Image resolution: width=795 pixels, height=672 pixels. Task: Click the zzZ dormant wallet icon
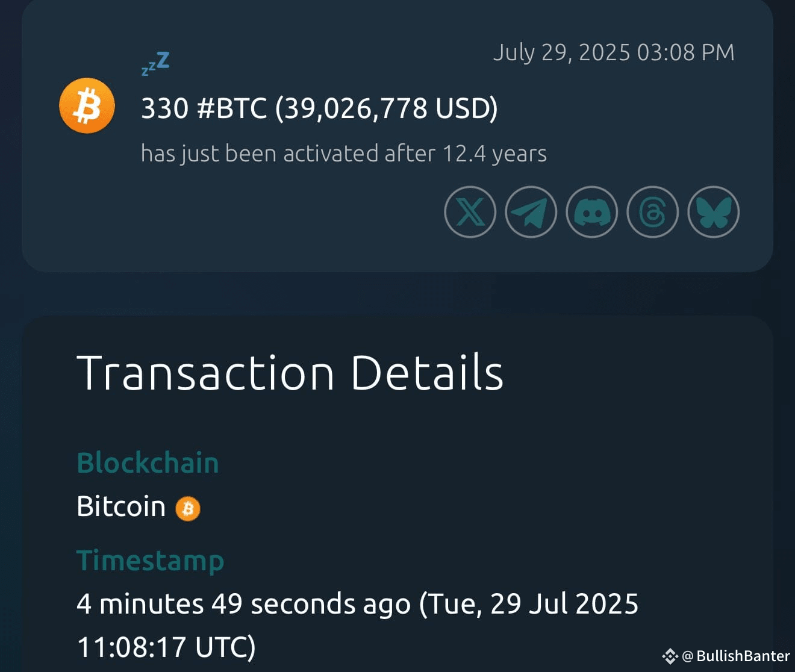click(x=154, y=62)
